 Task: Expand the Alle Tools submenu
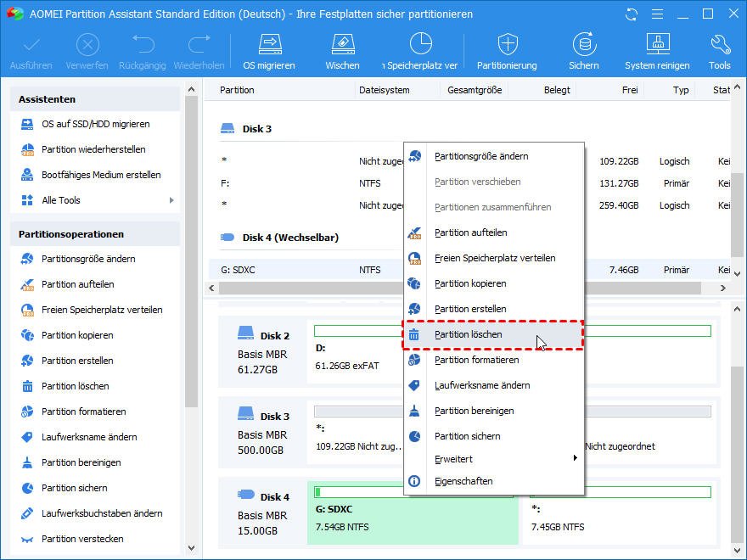171,200
